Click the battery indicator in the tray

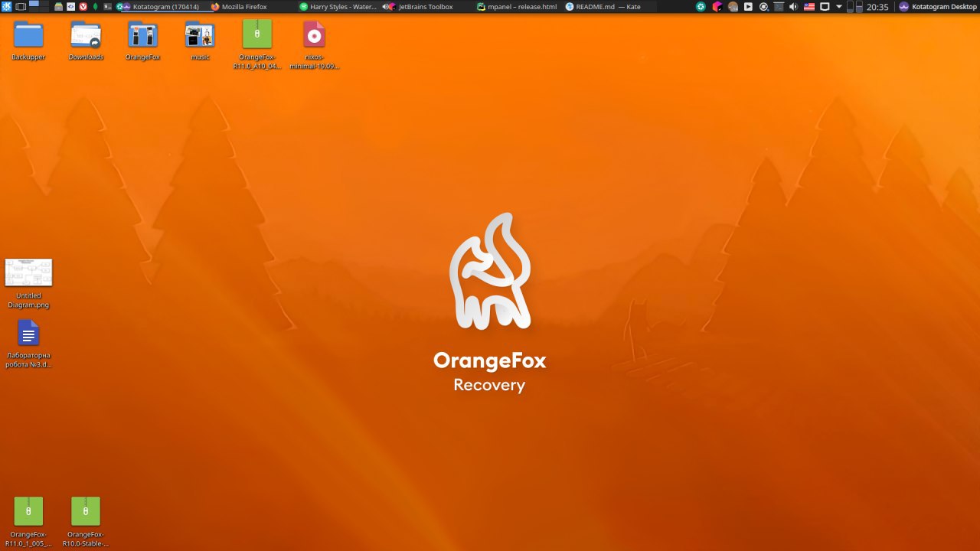pos(854,7)
